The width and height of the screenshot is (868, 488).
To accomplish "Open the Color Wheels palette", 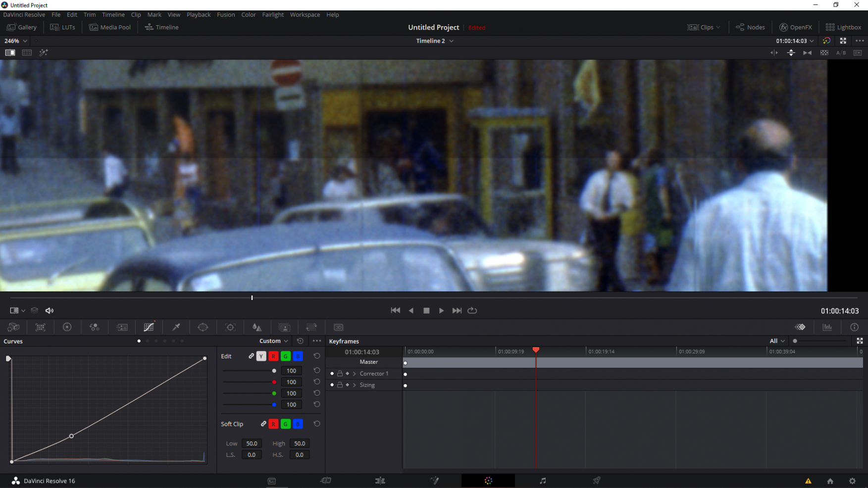I will pyautogui.click(x=67, y=327).
